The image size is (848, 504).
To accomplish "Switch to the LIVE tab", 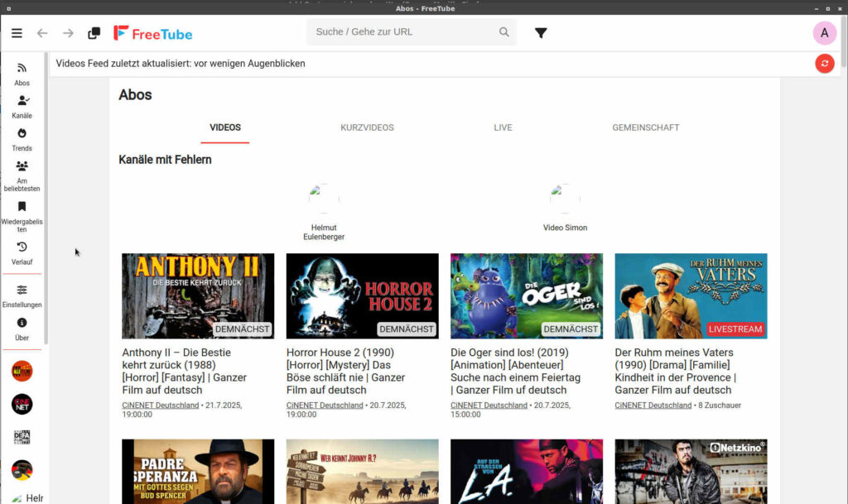I will coord(503,128).
